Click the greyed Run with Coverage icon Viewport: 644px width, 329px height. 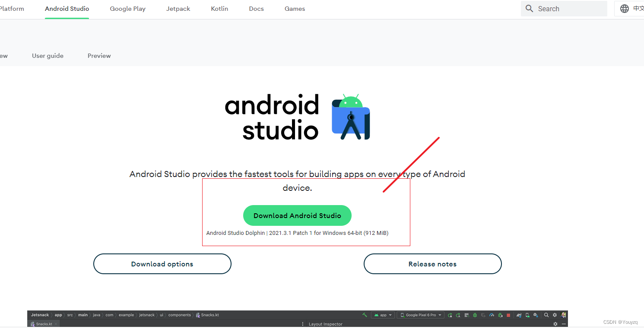point(483,315)
